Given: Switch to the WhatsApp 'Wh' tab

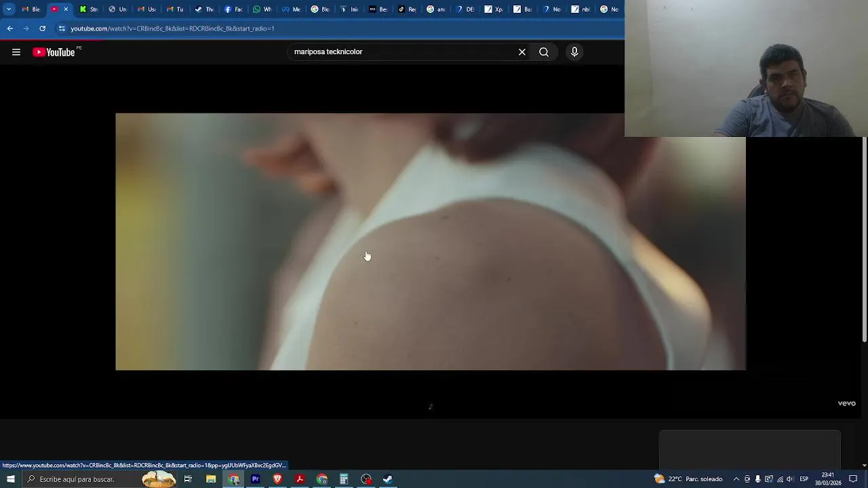Looking at the screenshot, I should 262,9.
